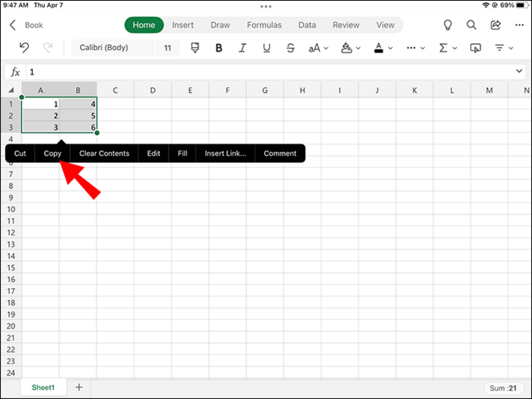Viewport: 532px width, 399px height.
Task: Go back using the Book arrow
Action: (12, 25)
